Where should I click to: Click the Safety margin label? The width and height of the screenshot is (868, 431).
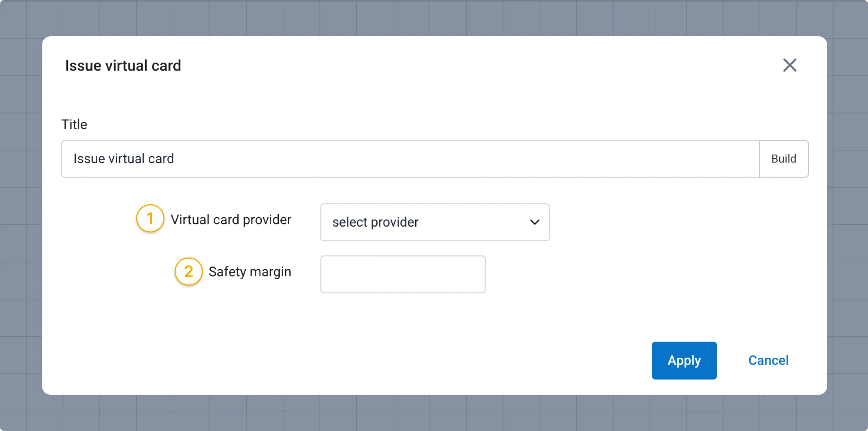pos(250,272)
